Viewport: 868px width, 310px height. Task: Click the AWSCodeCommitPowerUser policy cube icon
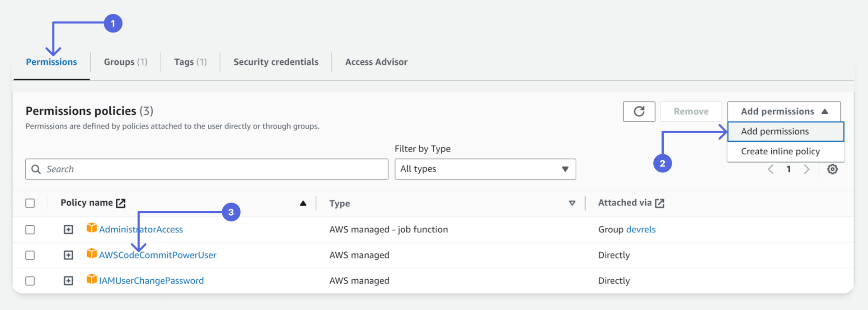coord(91,254)
